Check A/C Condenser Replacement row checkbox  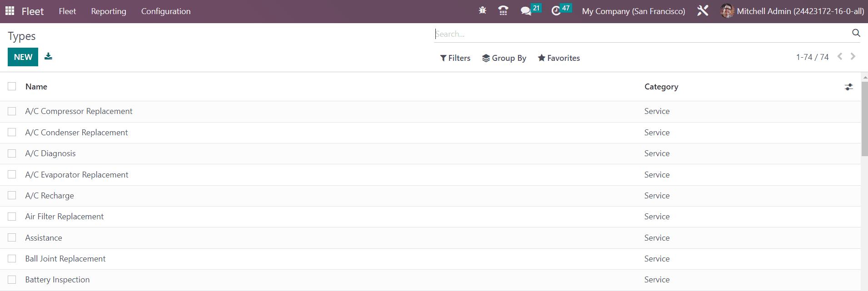12,132
